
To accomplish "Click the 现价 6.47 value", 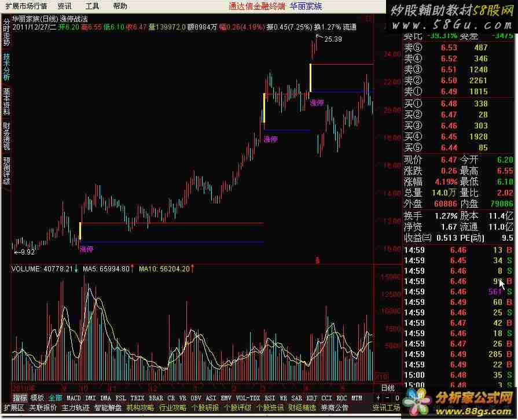I will [449, 160].
